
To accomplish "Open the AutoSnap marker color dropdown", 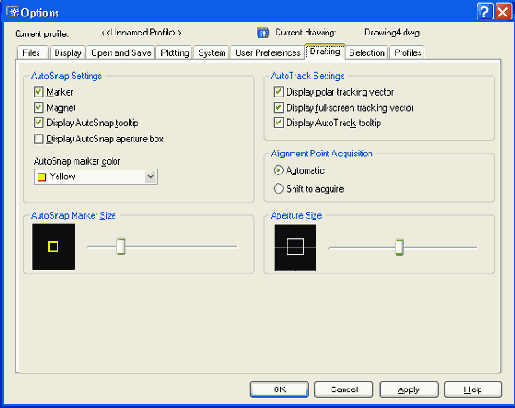I will pos(151,176).
